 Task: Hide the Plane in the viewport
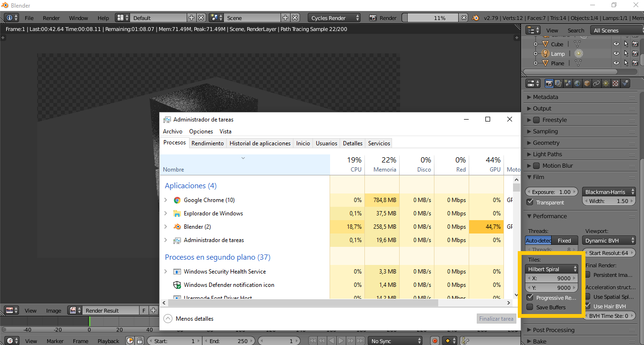(616, 63)
